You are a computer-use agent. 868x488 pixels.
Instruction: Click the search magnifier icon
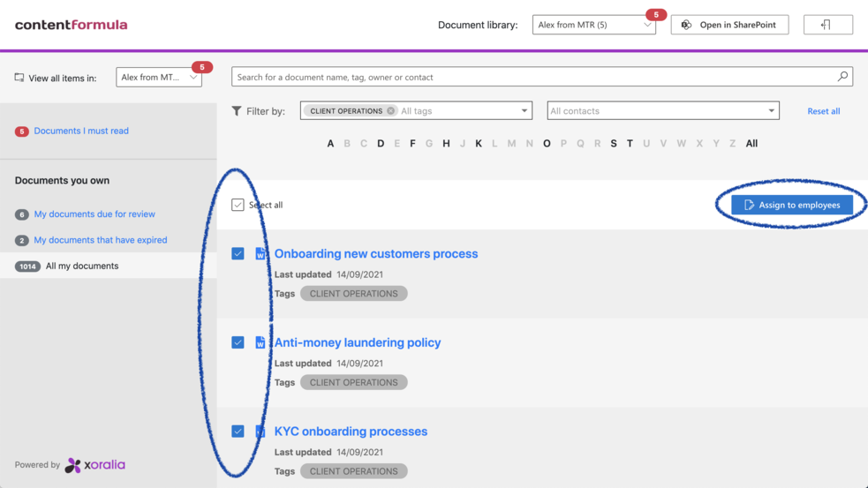click(x=842, y=77)
